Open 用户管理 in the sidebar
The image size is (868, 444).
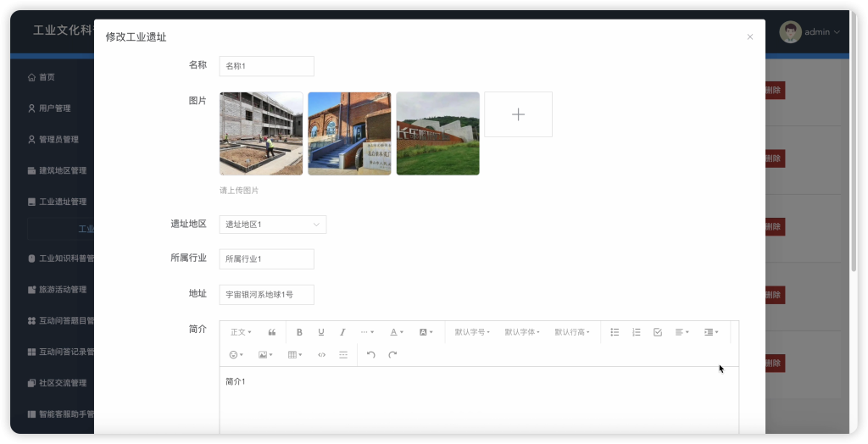point(54,108)
